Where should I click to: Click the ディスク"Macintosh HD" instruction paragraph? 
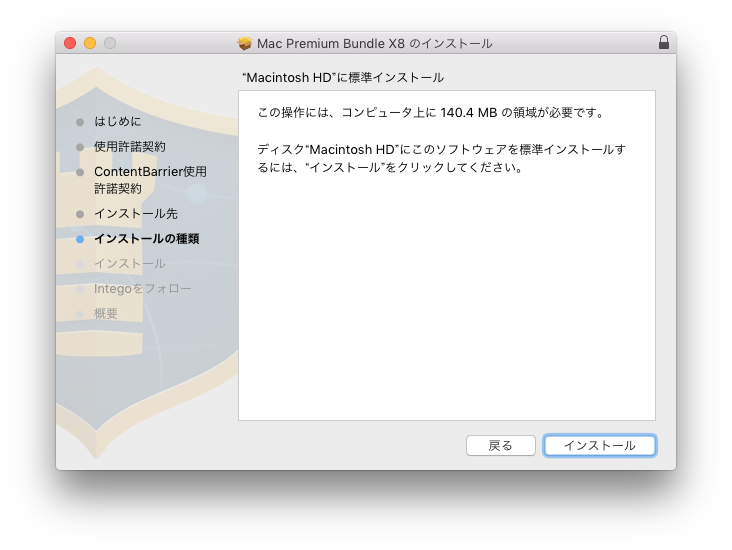[441, 158]
